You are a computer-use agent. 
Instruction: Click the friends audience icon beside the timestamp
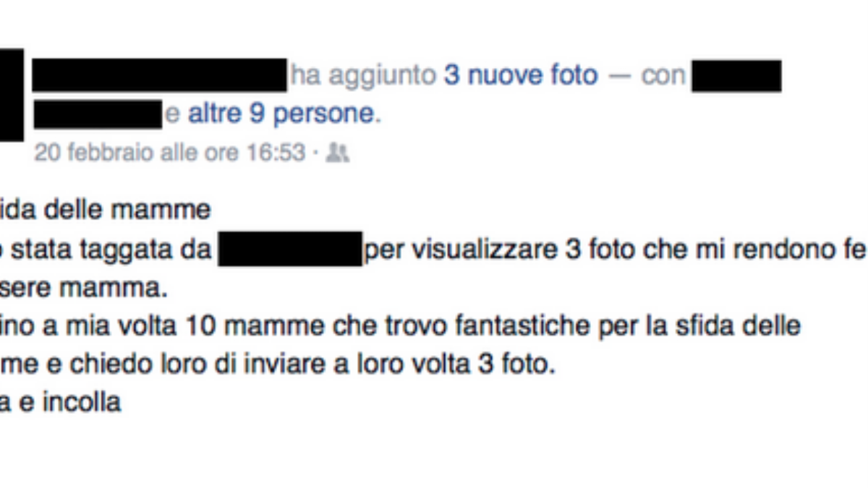pyautogui.click(x=337, y=153)
